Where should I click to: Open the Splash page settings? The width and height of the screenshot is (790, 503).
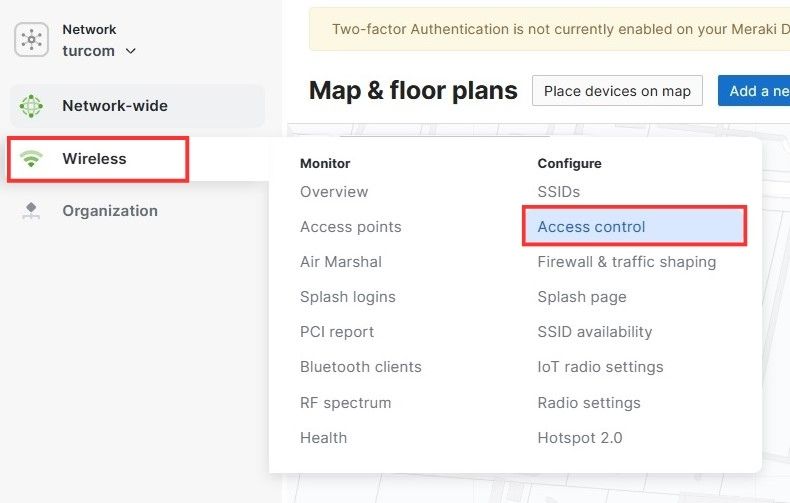[x=582, y=297]
